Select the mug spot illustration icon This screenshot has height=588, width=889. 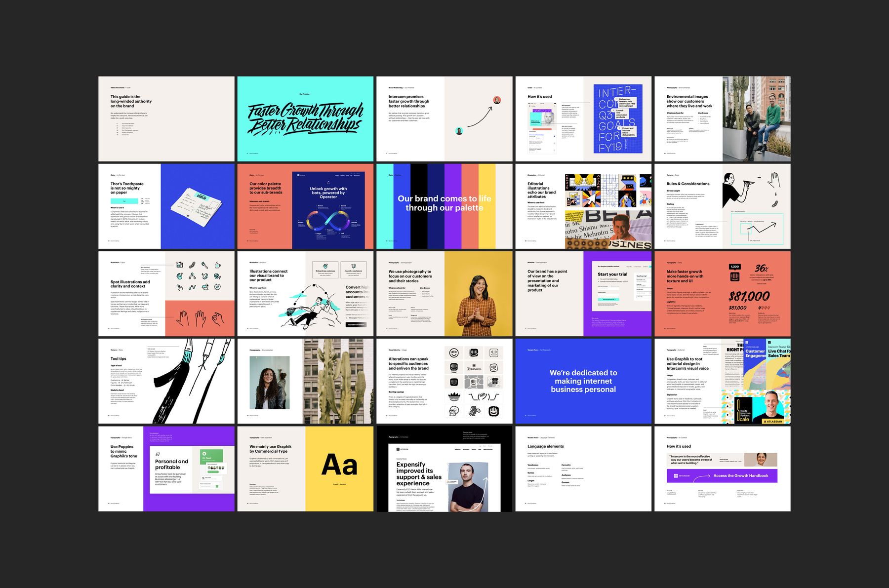pyautogui.click(x=217, y=265)
